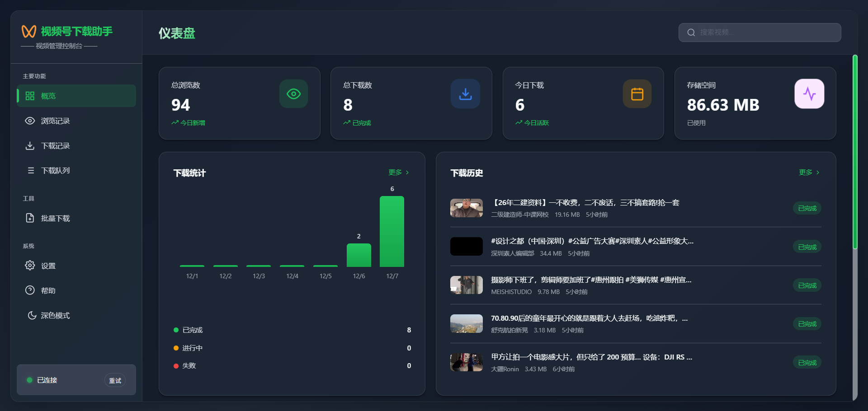Expand 更多 in the 下载历史 panel
Screen dimensions: 868x411
tap(809, 173)
